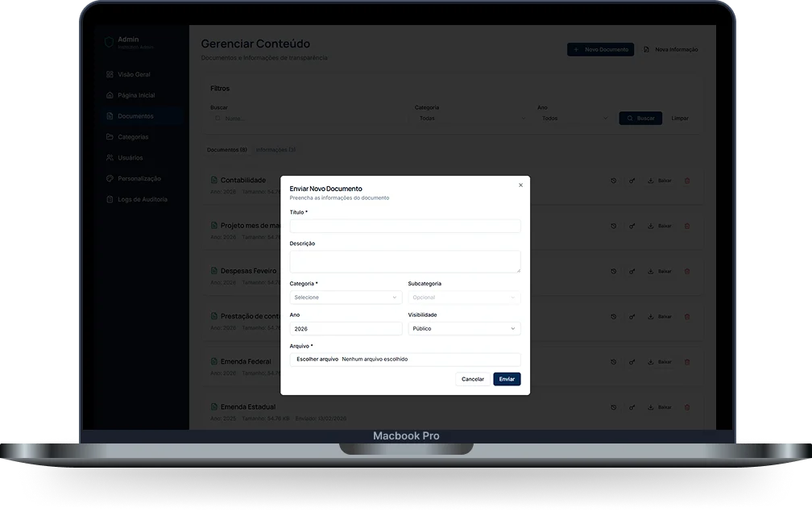Image resolution: width=812 pixels, height=512 pixels.
Task: Submit the form with the Enviar button
Action: coord(507,379)
